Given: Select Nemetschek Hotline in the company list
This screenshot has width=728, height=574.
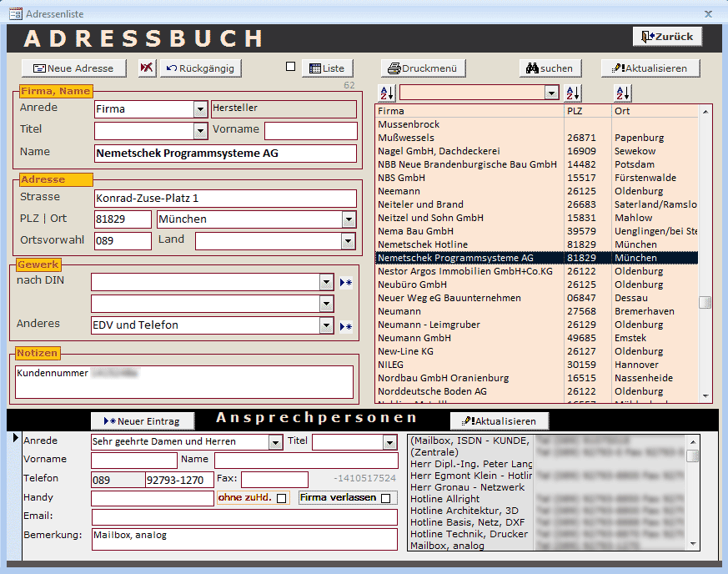Looking at the screenshot, I should tap(537, 244).
